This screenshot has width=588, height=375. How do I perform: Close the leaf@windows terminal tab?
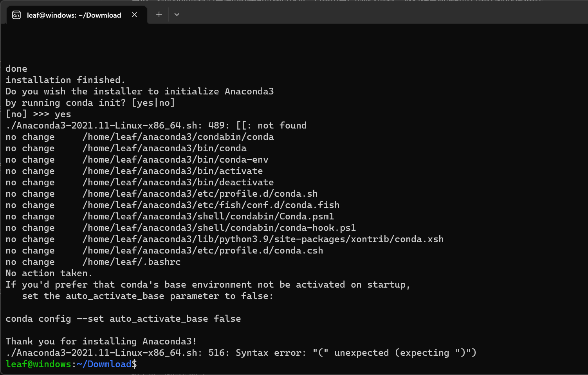[134, 15]
